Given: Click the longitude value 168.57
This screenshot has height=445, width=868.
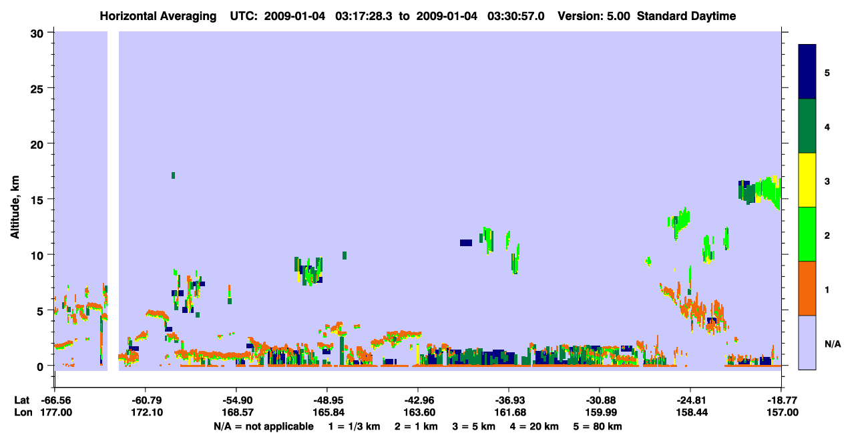Looking at the screenshot, I should [x=236, y=413].
